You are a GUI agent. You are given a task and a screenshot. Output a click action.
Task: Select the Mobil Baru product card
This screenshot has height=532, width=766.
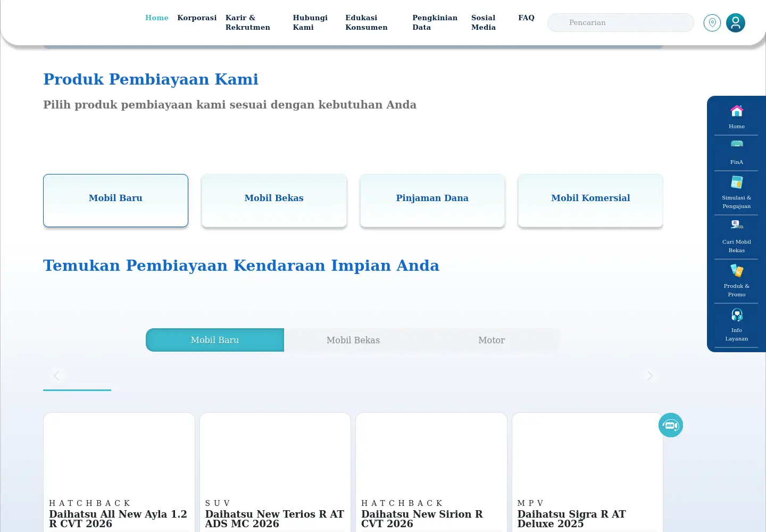click(x=115, y=201)
